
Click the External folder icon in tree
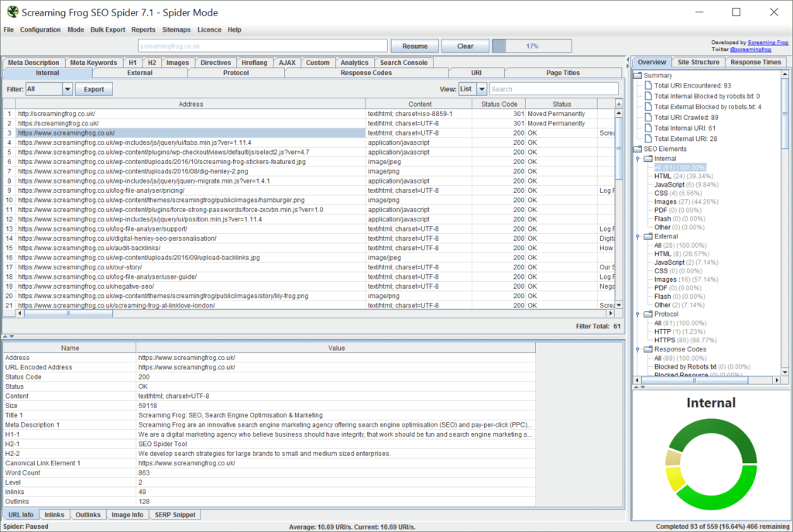(648, 236)
